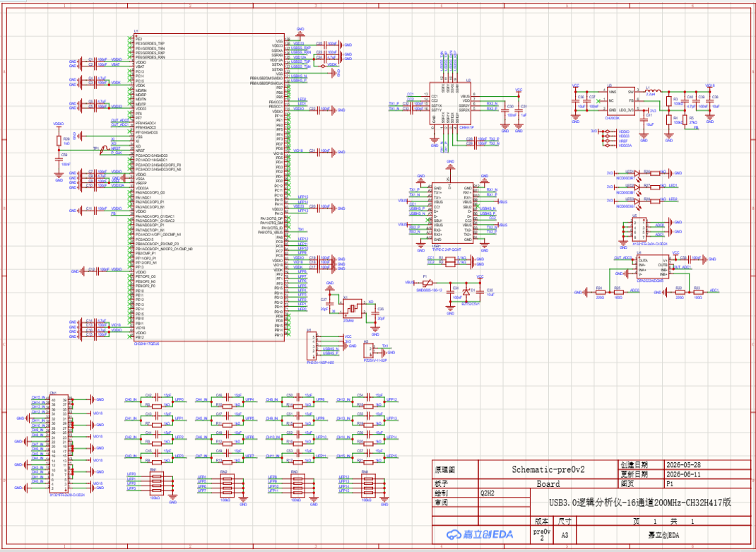756x552 pixels.
Task: Click the ADC1 net label after 100Ω resistor
Action: (x=714, y=290)
